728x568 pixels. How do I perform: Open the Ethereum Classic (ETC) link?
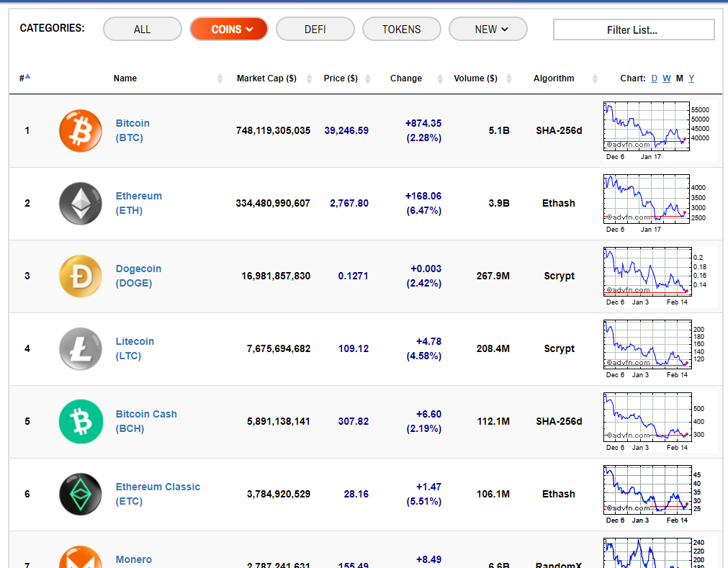point(158,494)
